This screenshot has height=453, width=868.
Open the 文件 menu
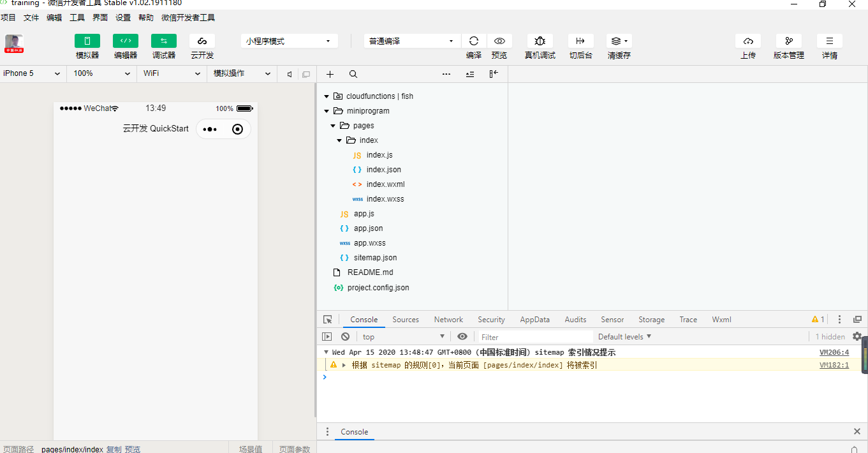(31, 18)
